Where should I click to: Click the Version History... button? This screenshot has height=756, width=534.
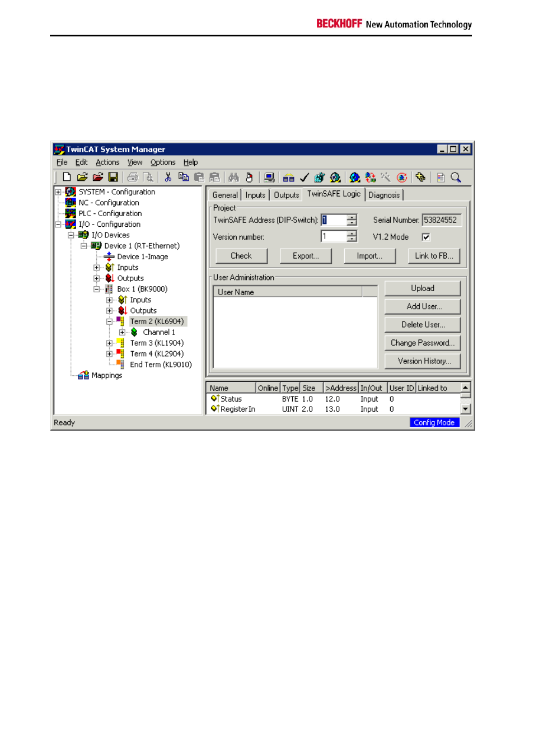tap(423, 361)
